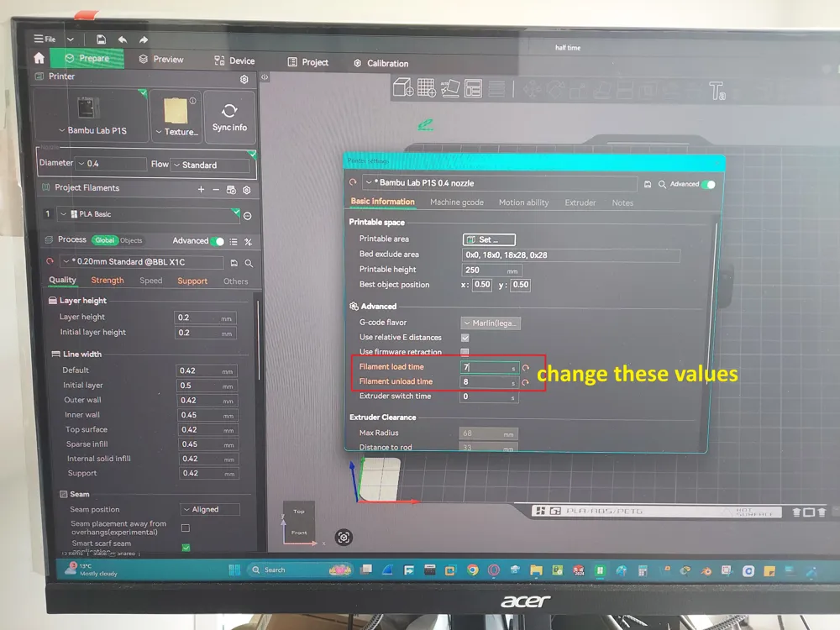The image size is (840, 630).
Task: Switch to the Device tab
Action: point(234,60)
